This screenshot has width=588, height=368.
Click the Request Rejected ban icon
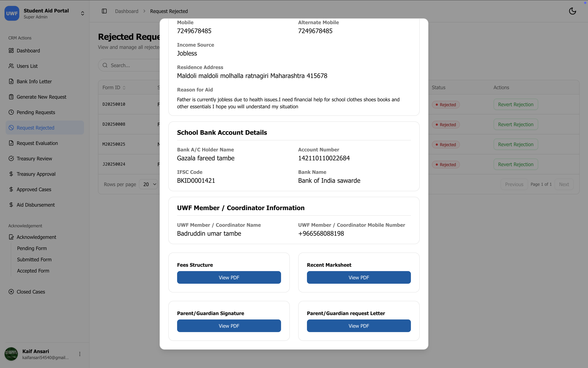pos(11,128)
